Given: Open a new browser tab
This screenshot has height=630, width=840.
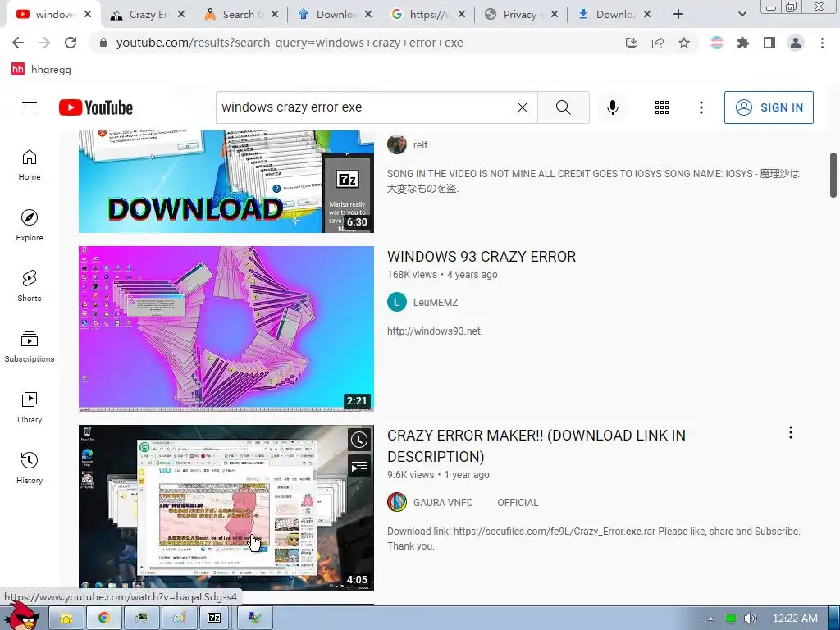Looking at the screenshot, I should pyautogui.click(x=678, y=15).
